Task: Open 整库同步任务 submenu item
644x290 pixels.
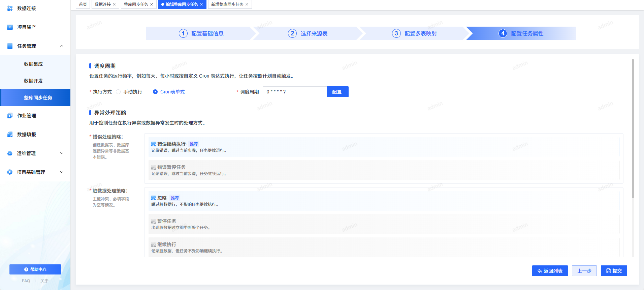Action: coord(35,97)
